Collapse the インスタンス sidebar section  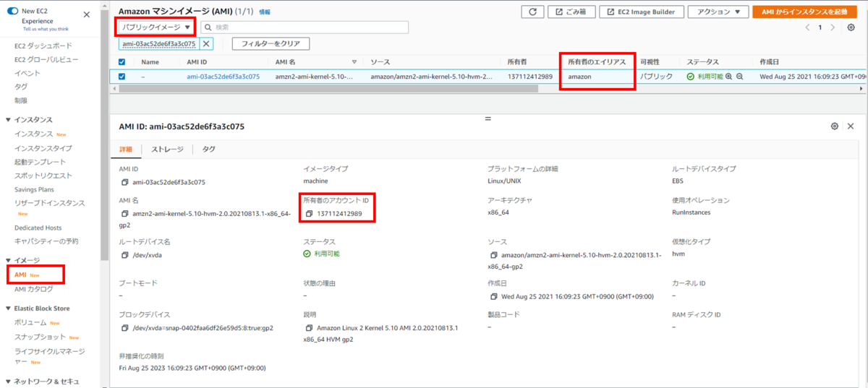[8, 119]
